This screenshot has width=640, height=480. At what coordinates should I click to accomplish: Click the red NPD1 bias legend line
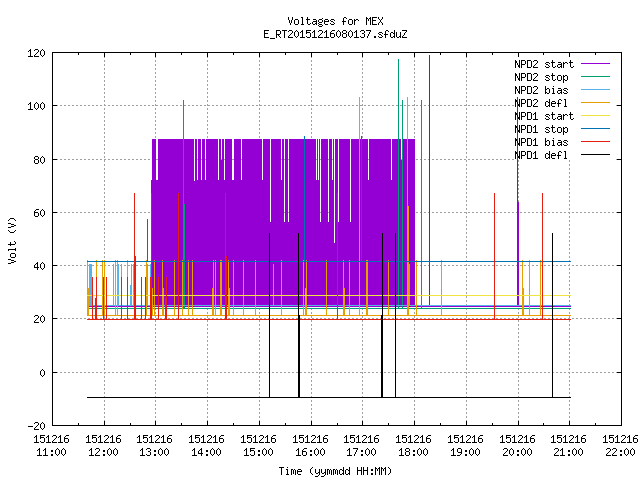596,142
